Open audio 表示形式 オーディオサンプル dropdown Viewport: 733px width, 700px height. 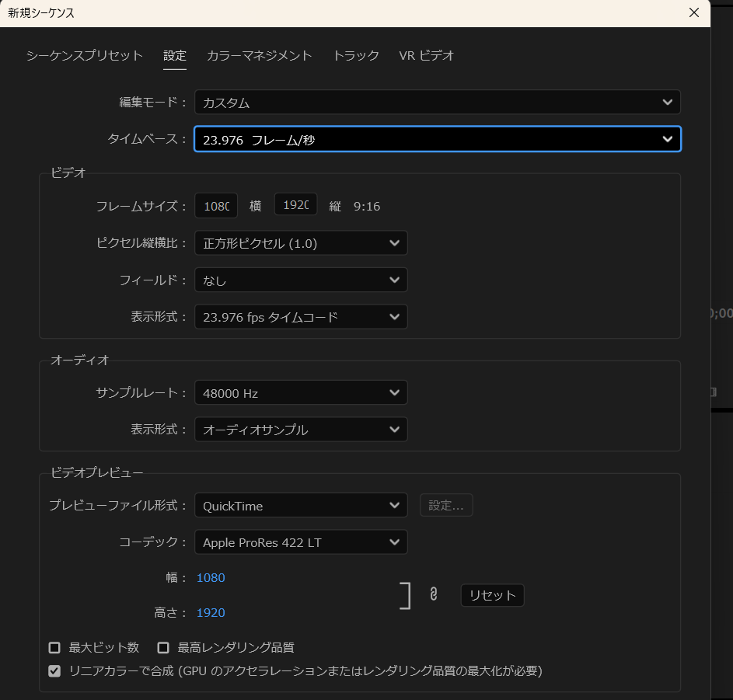point(301,430)
